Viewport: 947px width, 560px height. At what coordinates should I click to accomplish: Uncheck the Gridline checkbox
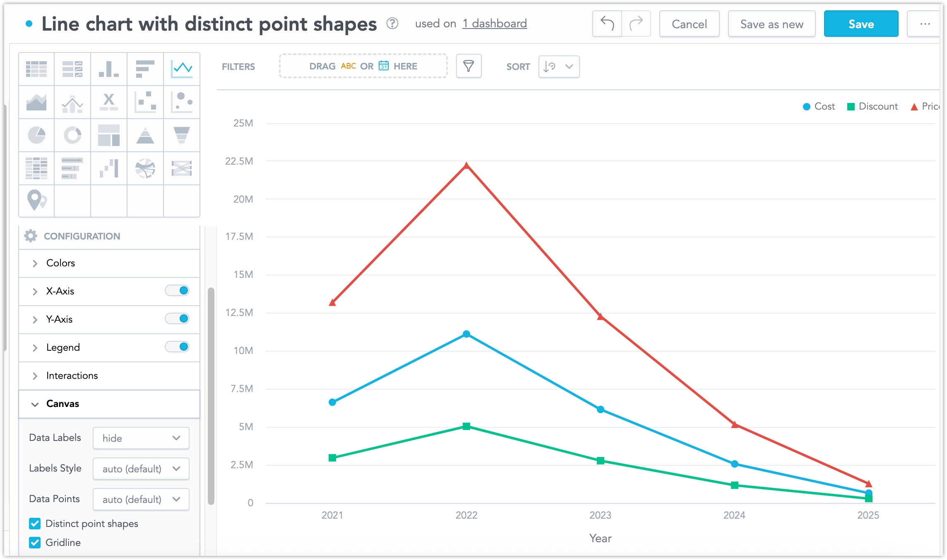pyautogui.click(x=35, y=543)
